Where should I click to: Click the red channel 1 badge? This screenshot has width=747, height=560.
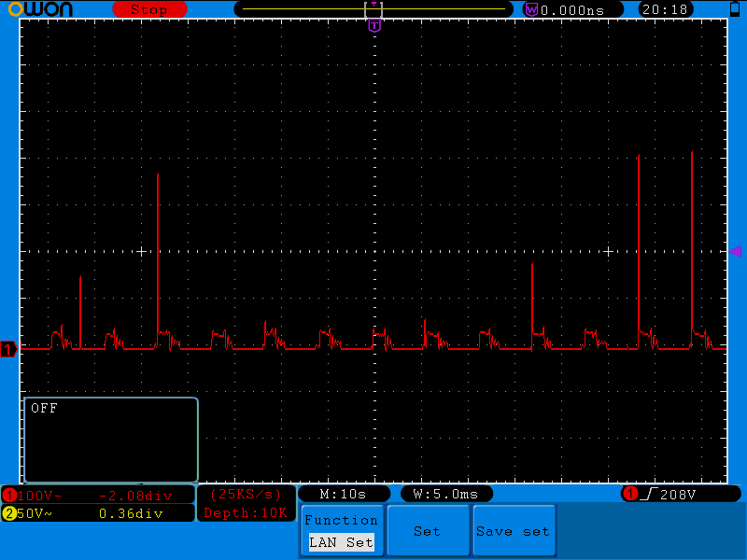point(9,496)
